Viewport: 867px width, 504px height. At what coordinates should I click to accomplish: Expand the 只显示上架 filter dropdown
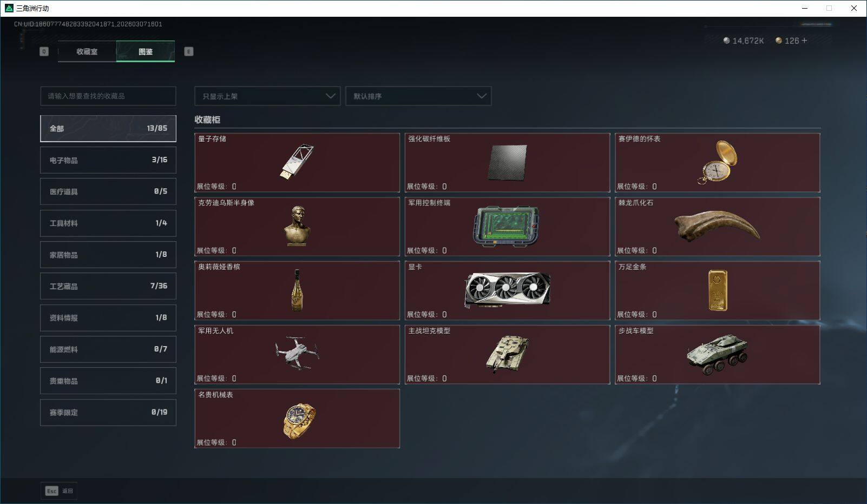click(x=267, y=96)
